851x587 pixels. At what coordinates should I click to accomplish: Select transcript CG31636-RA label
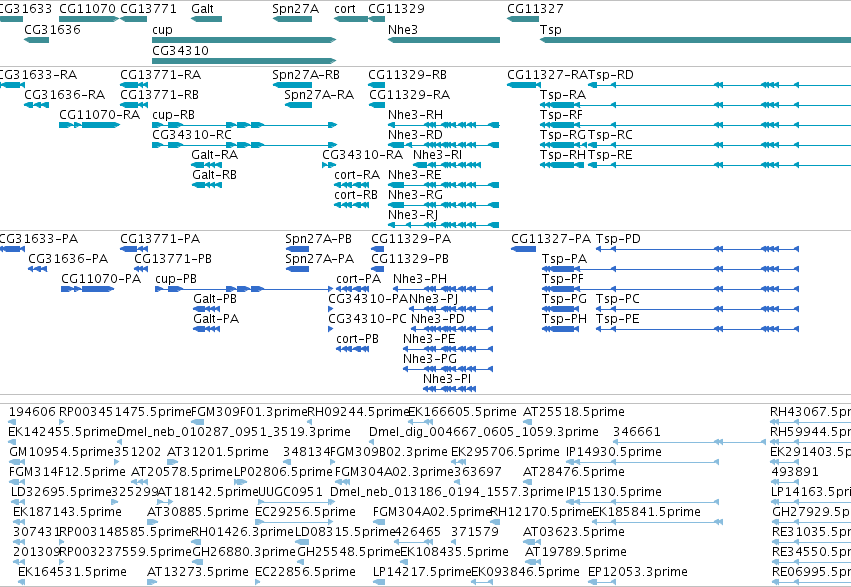tap(65, 95)
